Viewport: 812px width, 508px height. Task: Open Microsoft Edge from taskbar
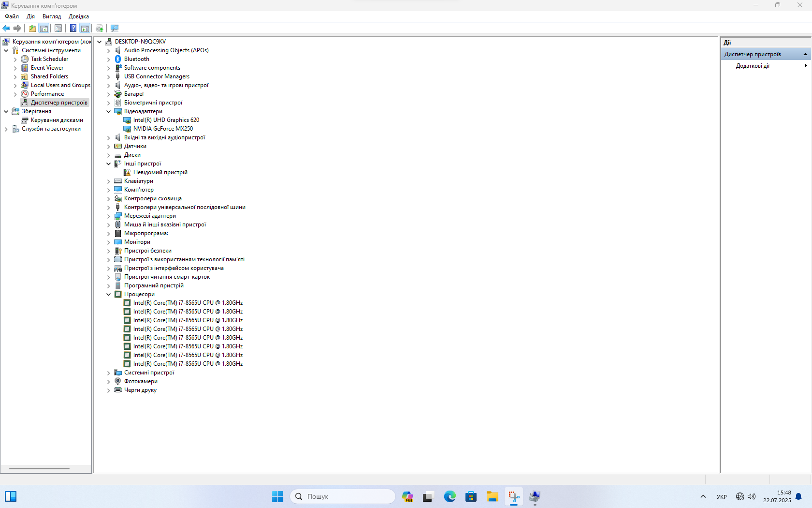pos(449,496)
